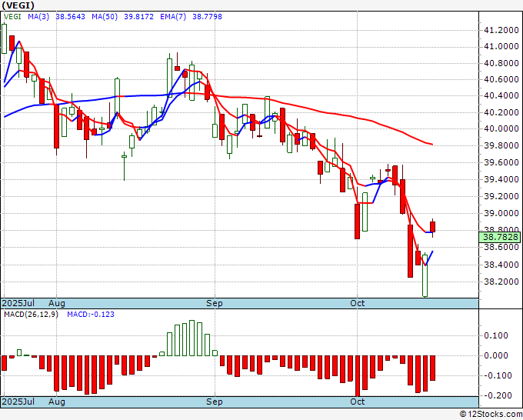Click the 40.0000 price axis label
The image size is (523, 420).
(x=501, y=128)
